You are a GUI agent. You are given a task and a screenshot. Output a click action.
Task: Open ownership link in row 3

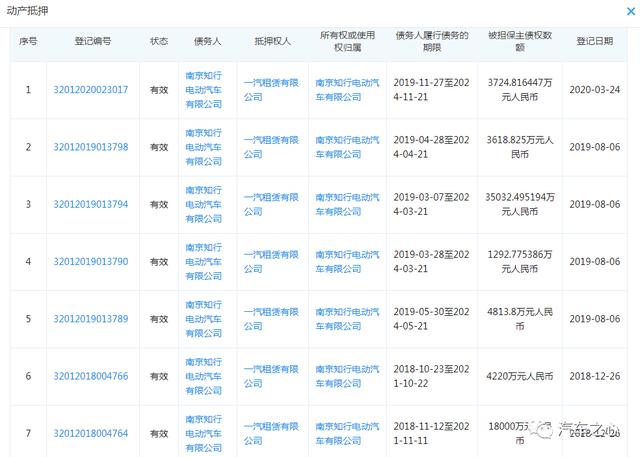[347, 204]
